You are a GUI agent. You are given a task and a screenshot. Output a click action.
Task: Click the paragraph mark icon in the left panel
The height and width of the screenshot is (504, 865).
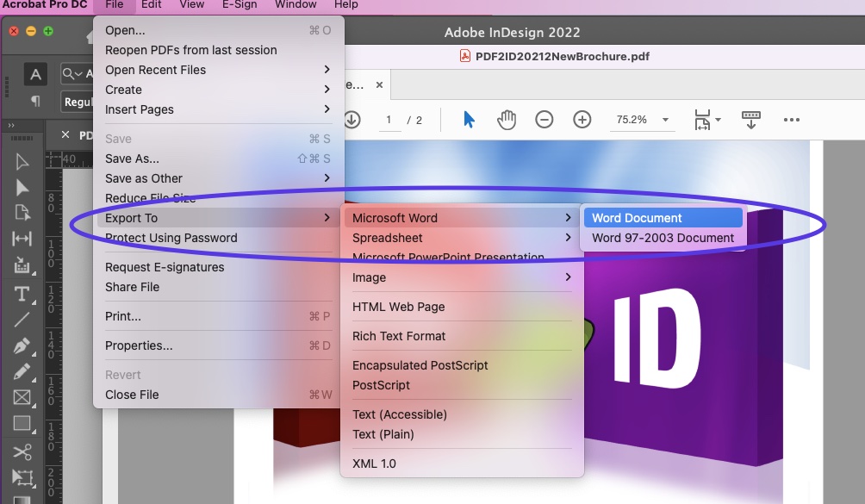tap(34, 102)
